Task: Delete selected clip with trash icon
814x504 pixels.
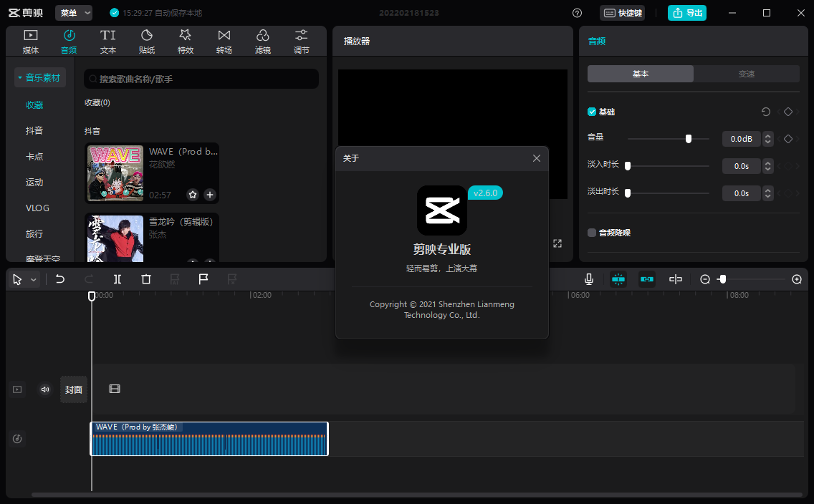Action: coord(146,279)
